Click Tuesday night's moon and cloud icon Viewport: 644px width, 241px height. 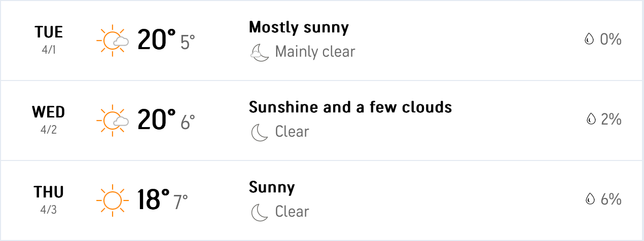pyautogui.click(x=259, y=52)
